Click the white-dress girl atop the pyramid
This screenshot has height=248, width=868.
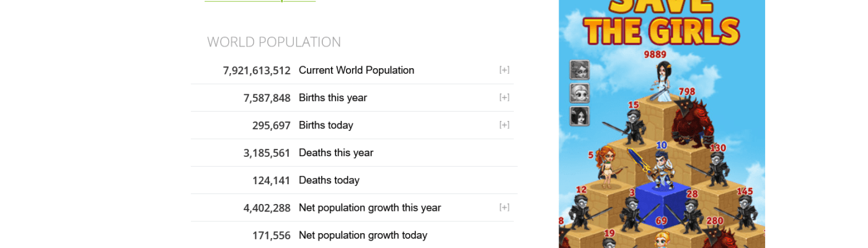(x=661, y=80)
